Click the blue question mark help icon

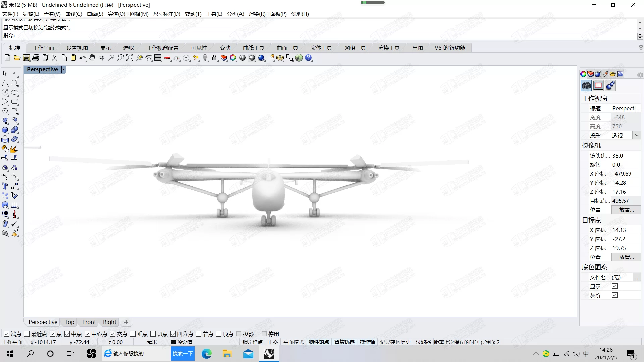309,58
